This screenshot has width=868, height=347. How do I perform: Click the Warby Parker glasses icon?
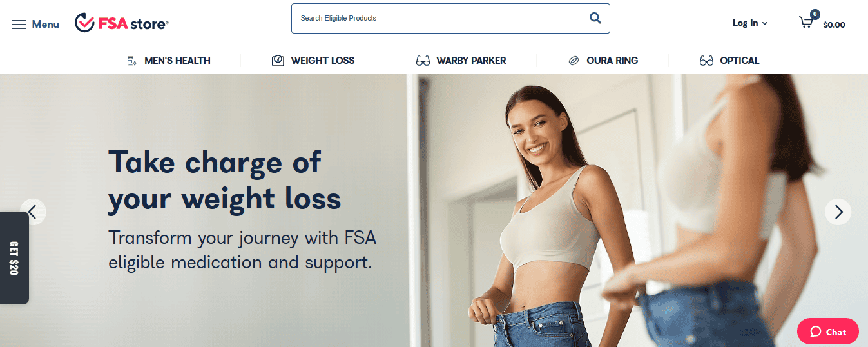pyautogui.click(x=423, y=61)
